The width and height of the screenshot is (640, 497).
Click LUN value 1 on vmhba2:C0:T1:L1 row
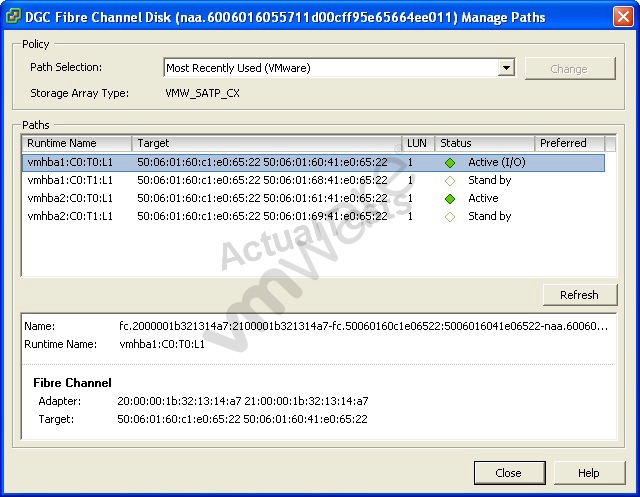[x=410, y=216]
